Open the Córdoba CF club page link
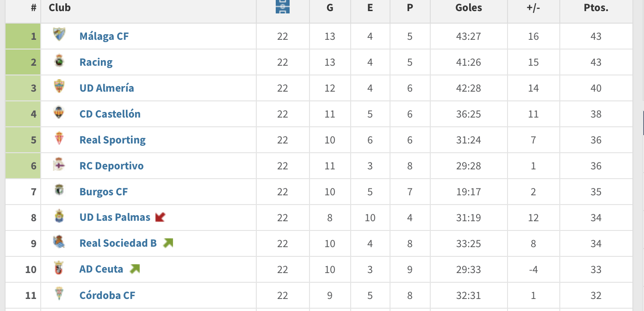This screenshot has width=644, height=311. (x=107, y=295)
